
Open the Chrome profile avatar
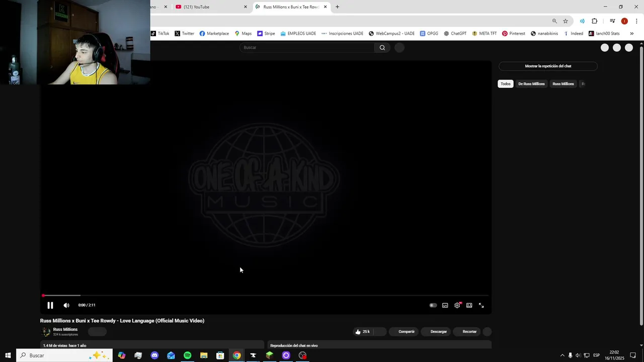click(624, 21)
